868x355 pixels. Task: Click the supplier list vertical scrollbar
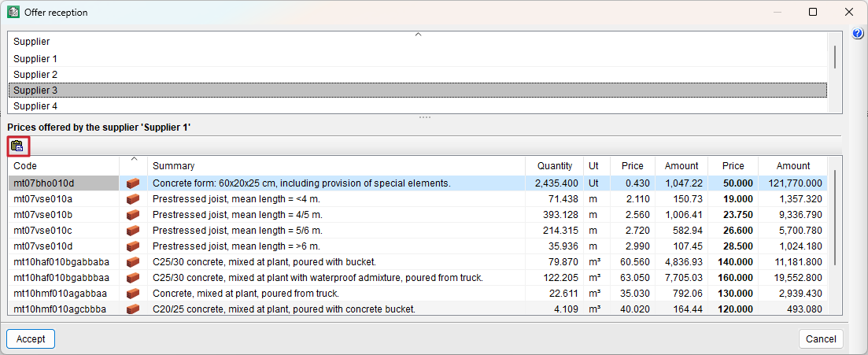click(834, 58)
